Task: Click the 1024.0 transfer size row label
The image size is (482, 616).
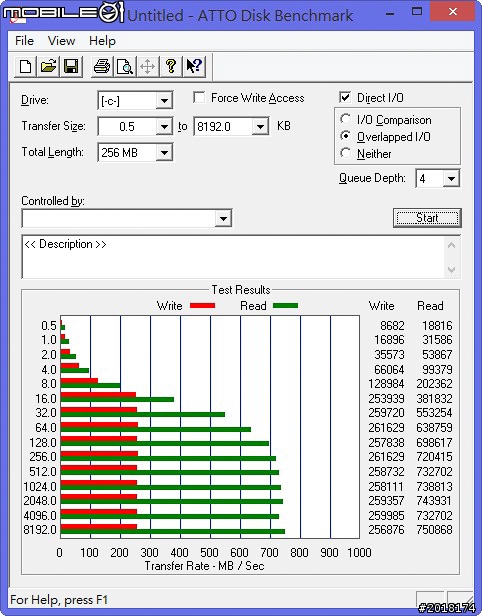Action: click(x=40, y=486)
